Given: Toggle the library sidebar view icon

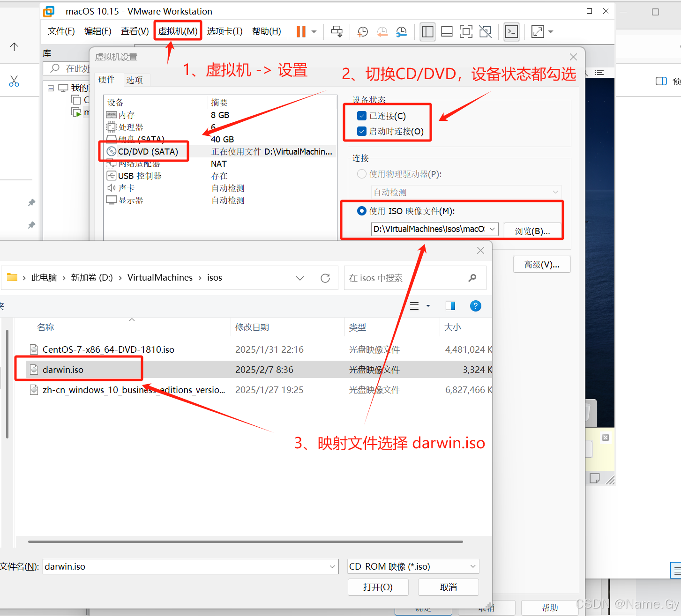Looking at the screenshot, I should click(x=427, y=31).
